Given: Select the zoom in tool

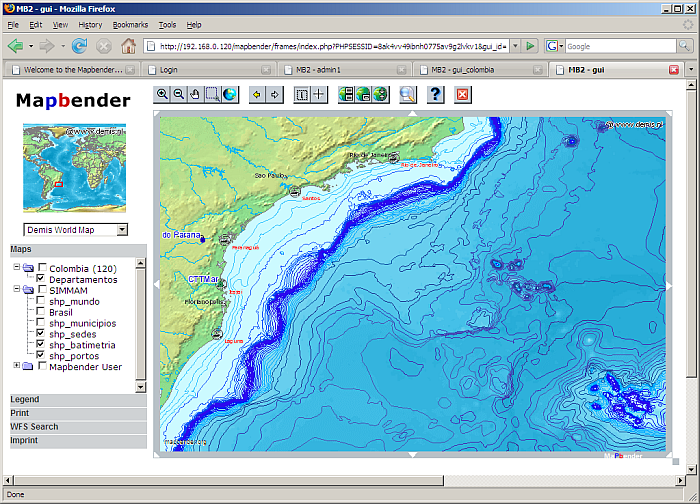Looking at the screenshot, I should coord(163,94).
